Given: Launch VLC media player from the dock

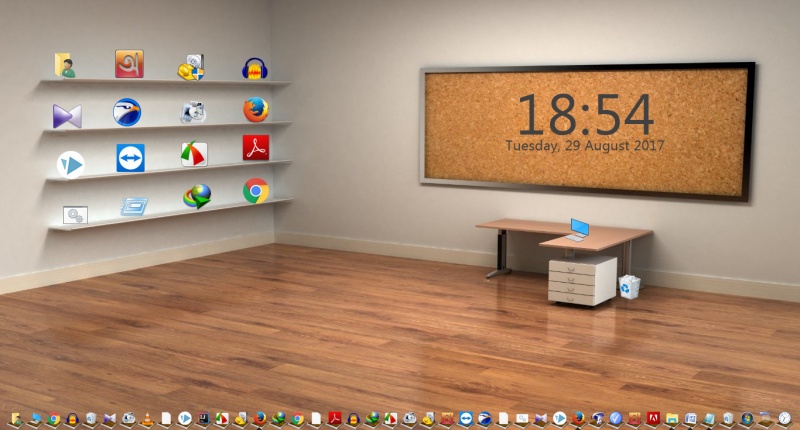Looking at the screenshot, I should click(x=147, y=419).
